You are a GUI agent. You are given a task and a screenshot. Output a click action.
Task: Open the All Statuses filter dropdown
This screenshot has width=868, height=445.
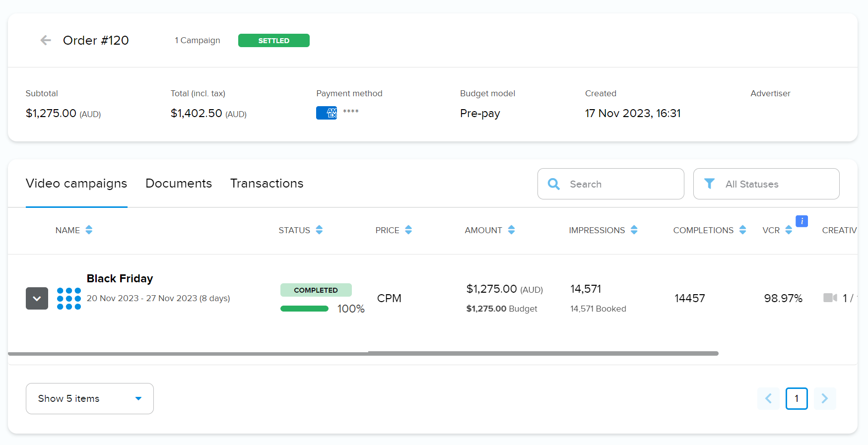click(x=766, y=184)
